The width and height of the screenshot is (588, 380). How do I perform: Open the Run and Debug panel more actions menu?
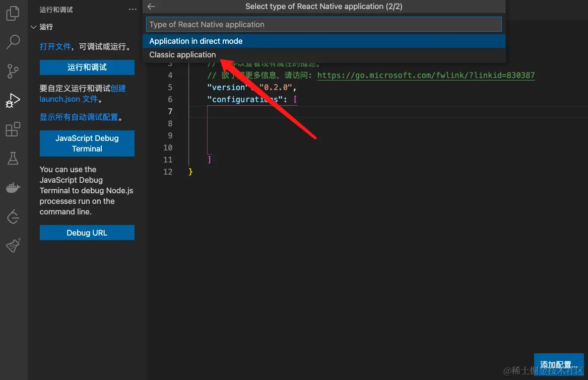coord(133,10)
